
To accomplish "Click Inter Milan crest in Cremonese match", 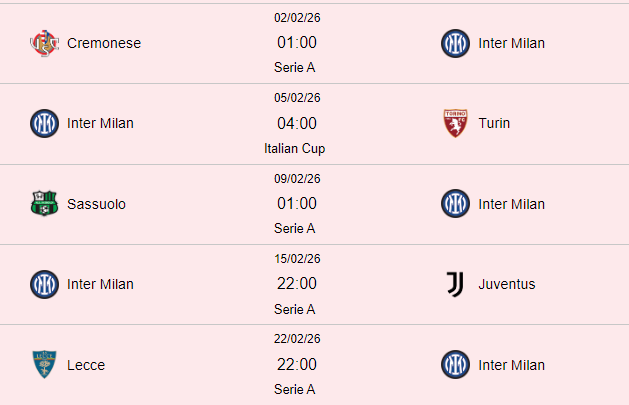I will click(x=455, y=43).
